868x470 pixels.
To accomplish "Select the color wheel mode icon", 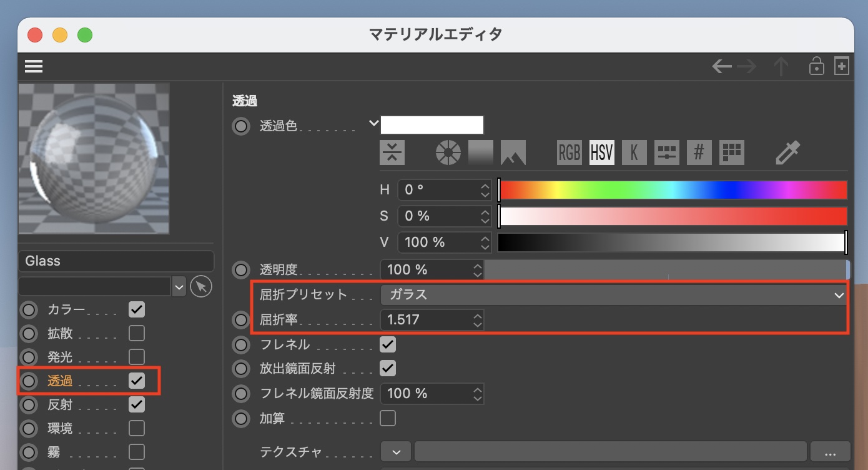I will (x=448, y=152).
